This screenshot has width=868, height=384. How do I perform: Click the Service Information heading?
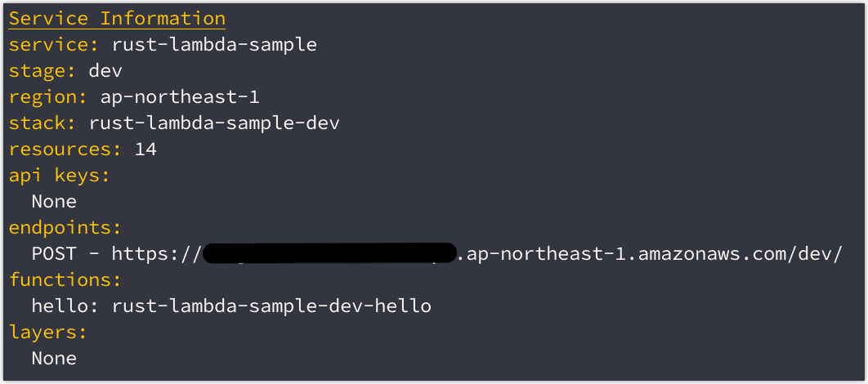pyautogui.click(x=117, y=18)
